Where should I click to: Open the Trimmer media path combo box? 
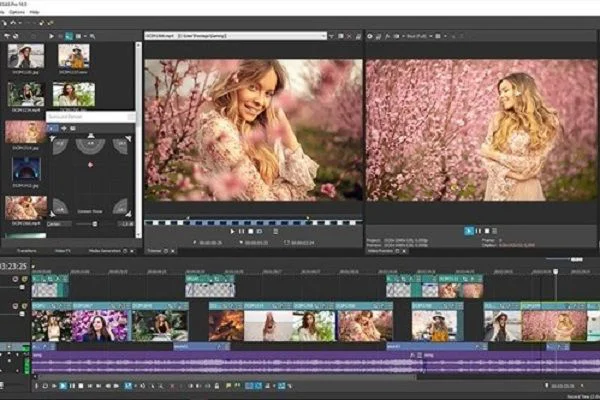coord(235,36)
